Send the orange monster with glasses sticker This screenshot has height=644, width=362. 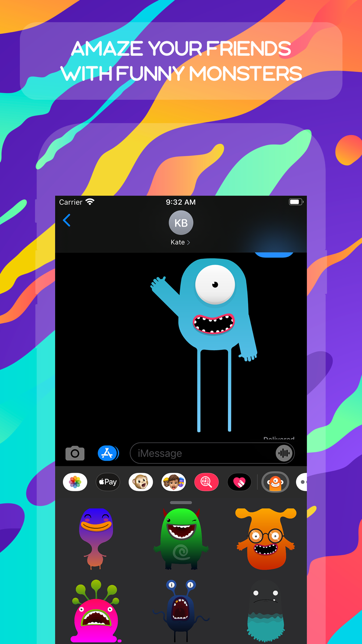click(266, 539)
